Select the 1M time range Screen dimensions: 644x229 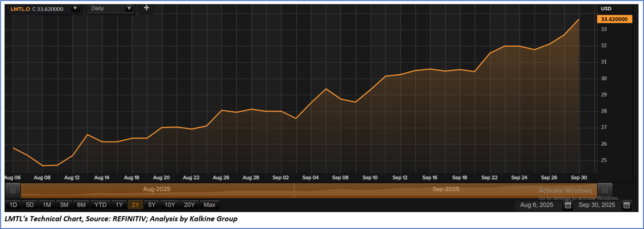[47, 205]
